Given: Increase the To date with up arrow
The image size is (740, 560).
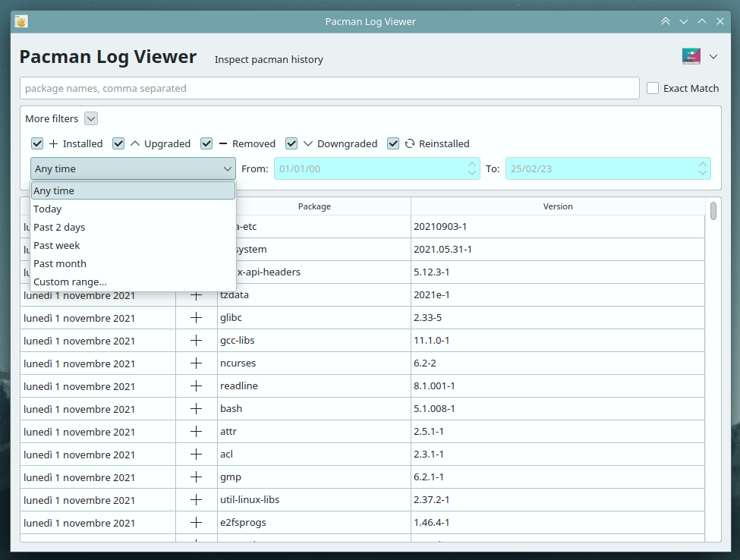Looking at the screenshot, I should pyautogui.click(x=703, y=164).
